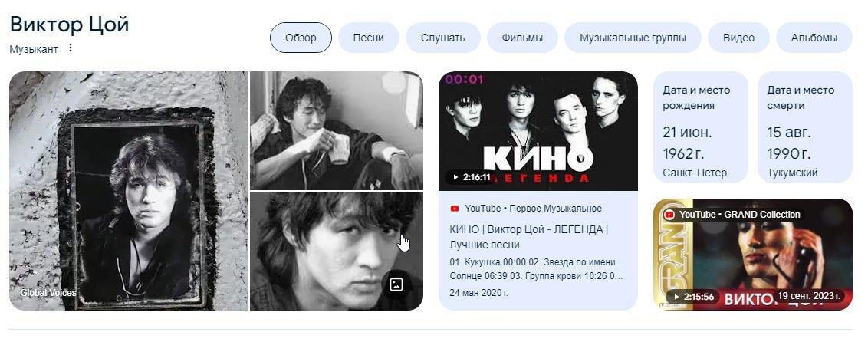
Task: Click the image gallery icon on photo
Action: coord(396,284)
